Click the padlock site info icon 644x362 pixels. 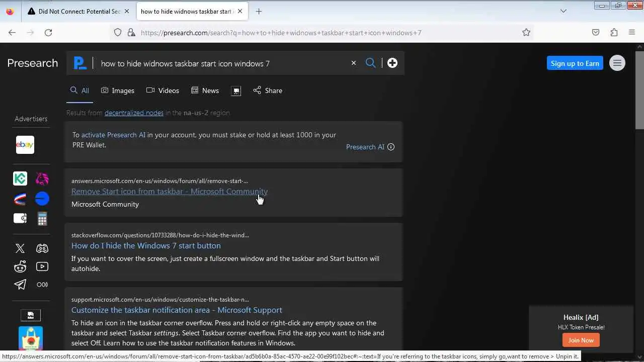pos(131,32)
